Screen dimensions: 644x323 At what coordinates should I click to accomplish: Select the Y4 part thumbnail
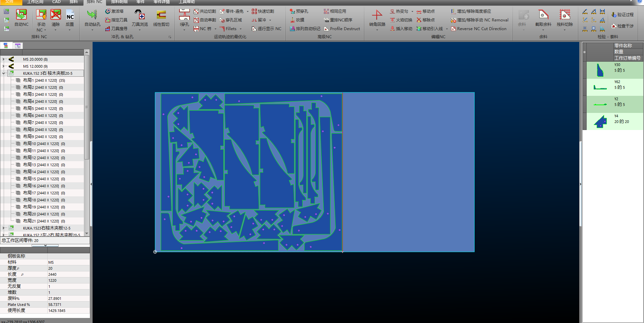600,121
